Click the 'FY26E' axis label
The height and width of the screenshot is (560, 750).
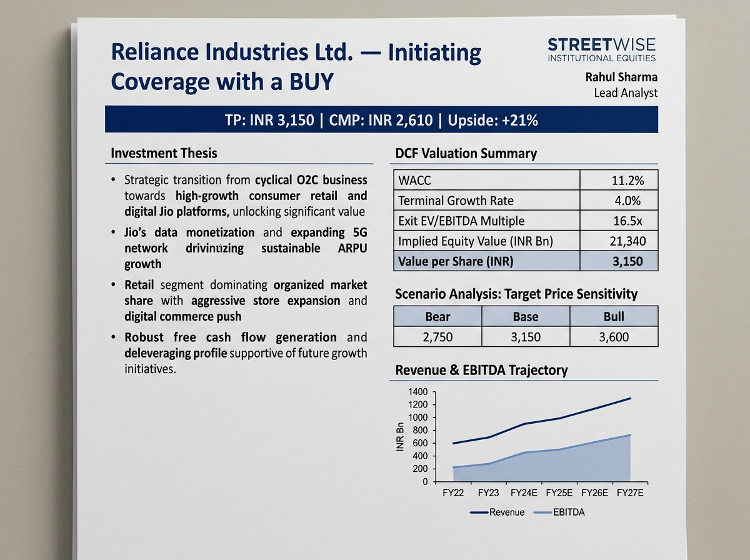595,493
